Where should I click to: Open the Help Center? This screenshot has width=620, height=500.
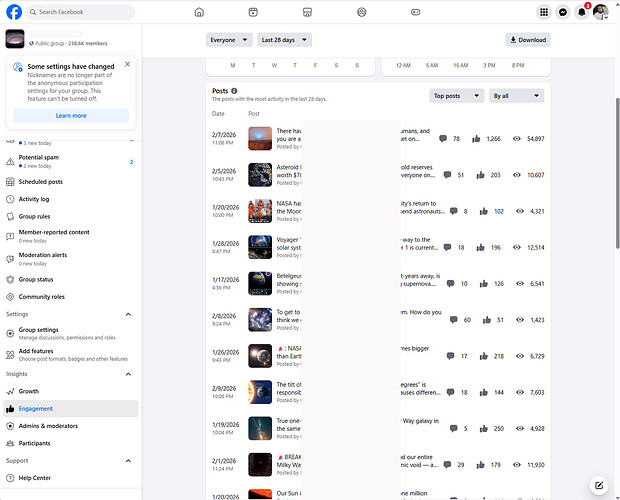pos(71,478)
